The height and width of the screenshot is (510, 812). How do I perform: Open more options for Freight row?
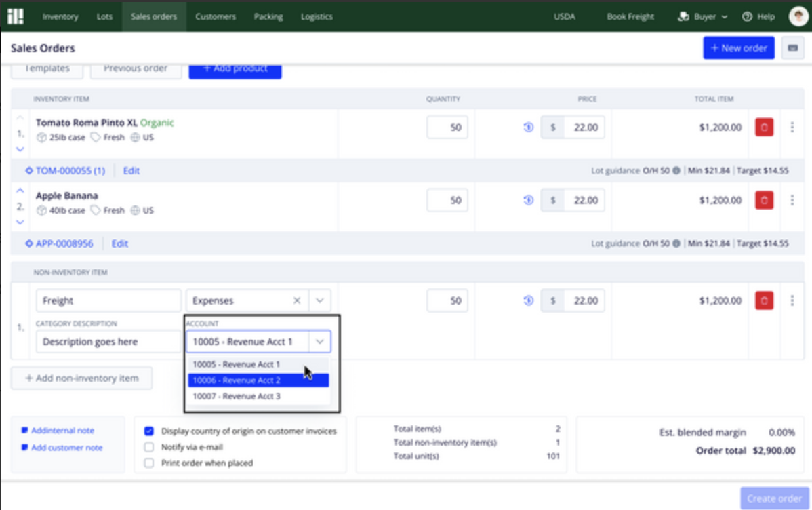[x=792, y=300]
